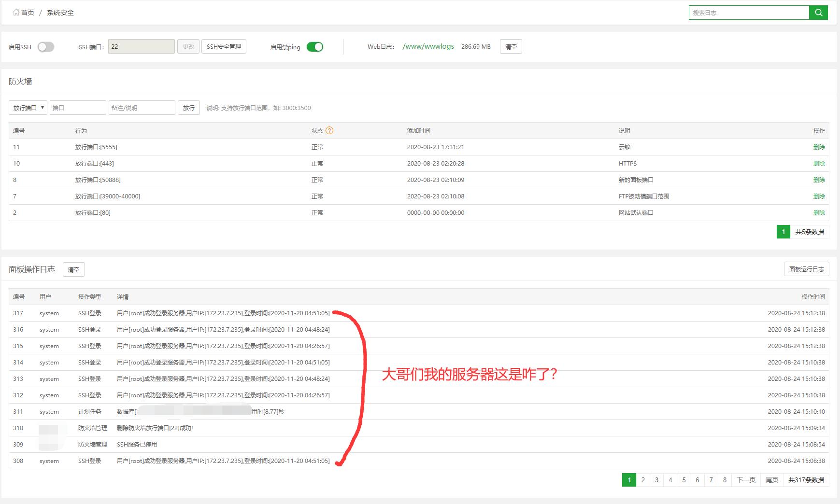Open 面板运行日志

806,269
